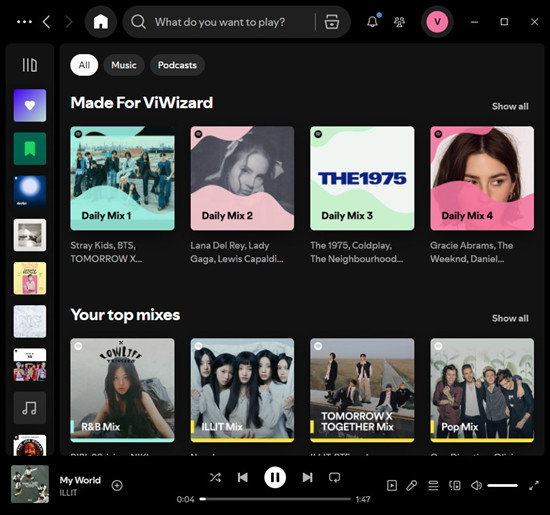The image size is (550, 515).
Task: Go forward with the right arrow
Action: coord(69,22)
